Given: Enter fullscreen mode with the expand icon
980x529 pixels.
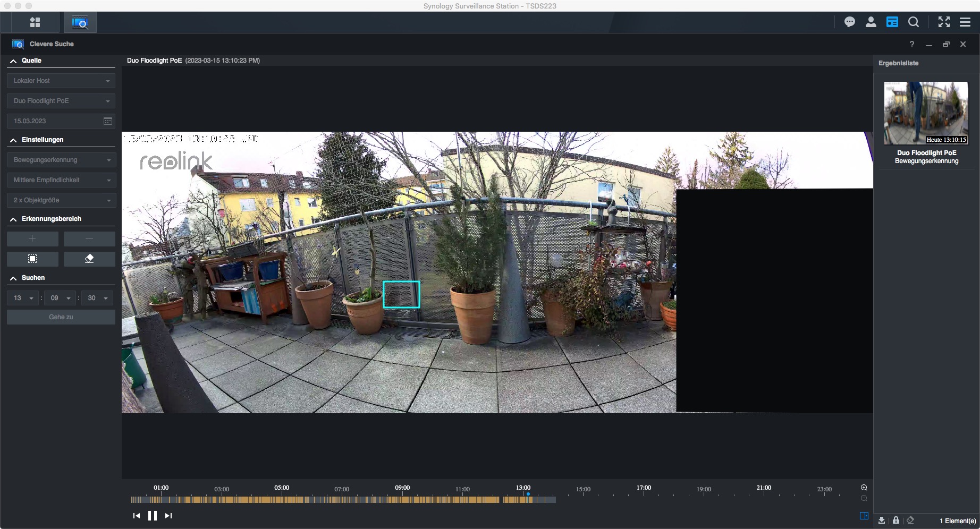Looking at the screenshot, I should [x=944, y=22].
